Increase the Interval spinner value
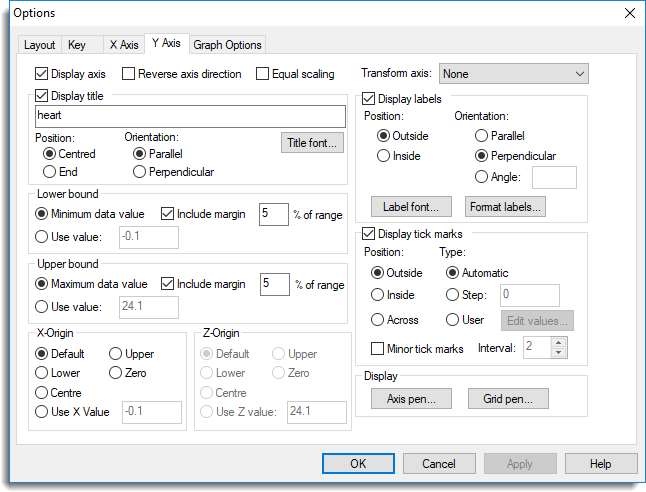Image resolution: width=646 pixels, height=492 pixels. pos(559,341)
